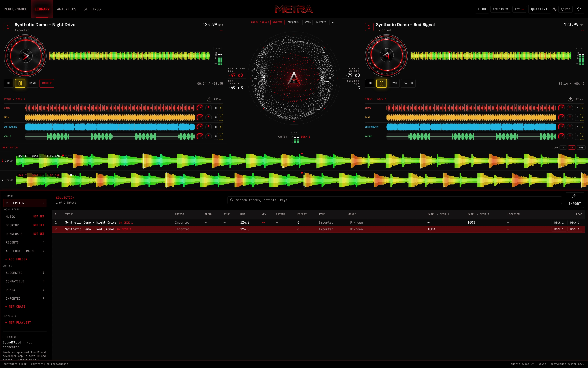Open the BPM 123.99 control
Screen dimensions: 588x368
coord(501,9)
